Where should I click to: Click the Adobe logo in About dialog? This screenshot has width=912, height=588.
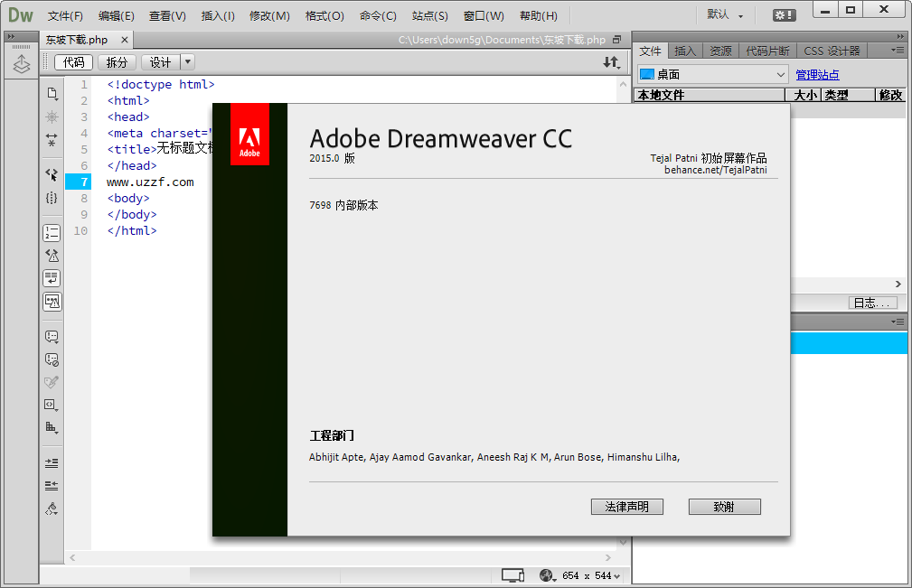click(x=249, y=135)
